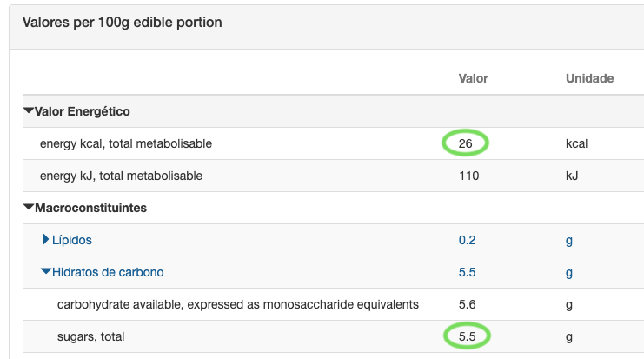Screen dimensions: 644x359
Task: Click the g unit in Lípidos row
Action: click(x=569, y=241)
